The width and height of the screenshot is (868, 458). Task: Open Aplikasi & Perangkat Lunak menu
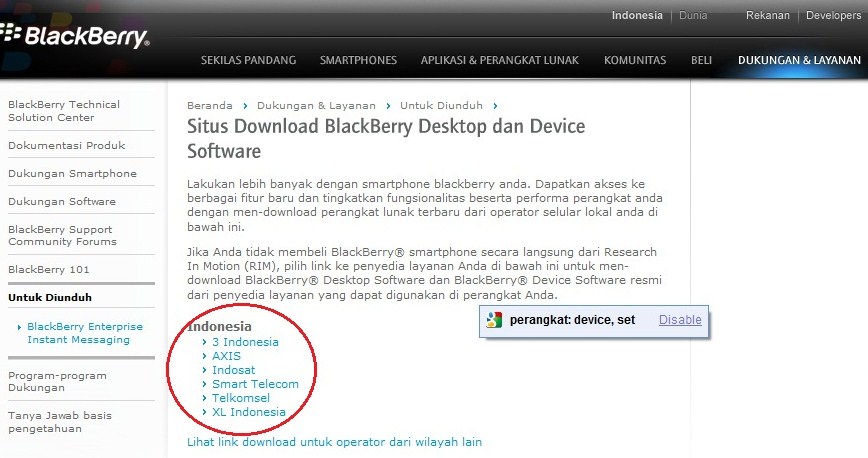coord(499,60)
